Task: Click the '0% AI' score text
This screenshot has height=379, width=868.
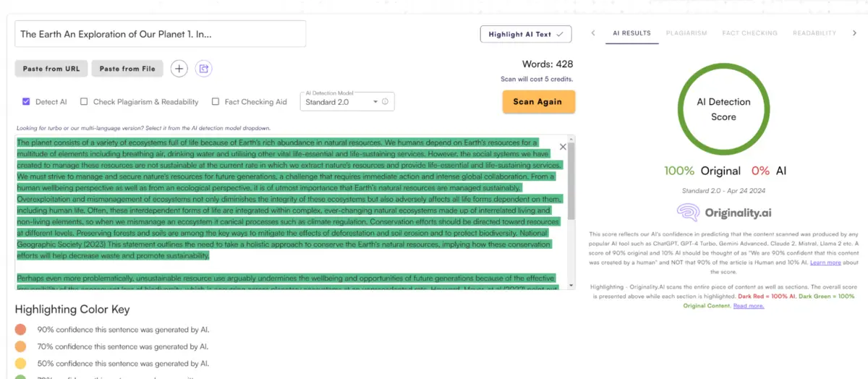Action: tap(769, 171)
